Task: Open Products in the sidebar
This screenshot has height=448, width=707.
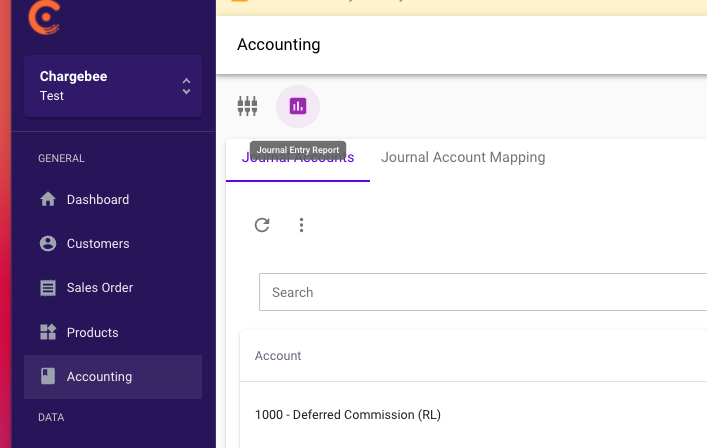Action: (x=113, y=332)
